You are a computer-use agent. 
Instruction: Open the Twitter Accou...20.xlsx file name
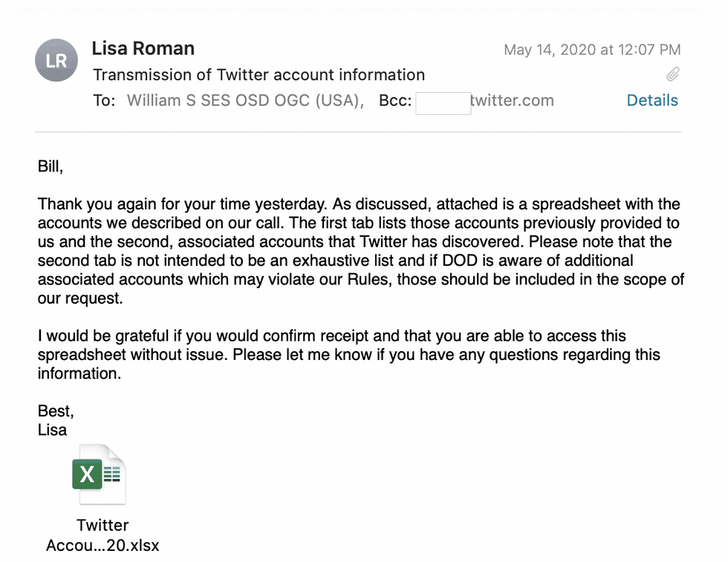pyautogui.click(x=103, y=535)
